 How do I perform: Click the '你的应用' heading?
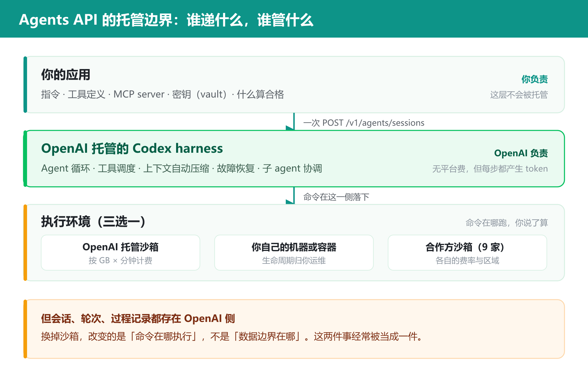click(66, 75)
